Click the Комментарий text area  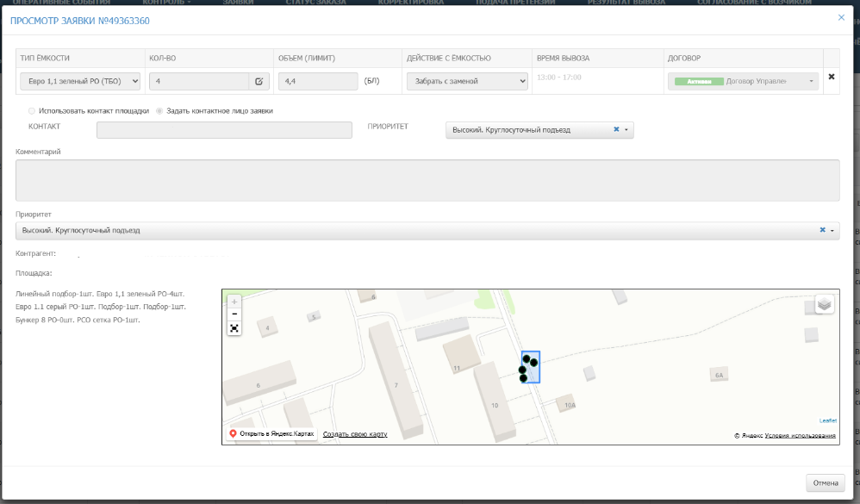[427, 180]
